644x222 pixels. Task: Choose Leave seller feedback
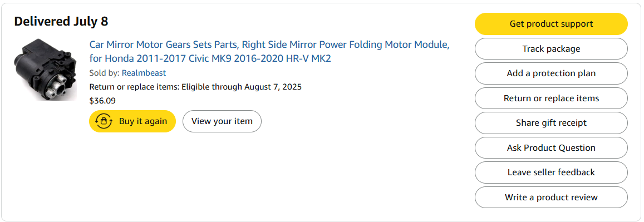pyautogui.click(x=551, y=172)
